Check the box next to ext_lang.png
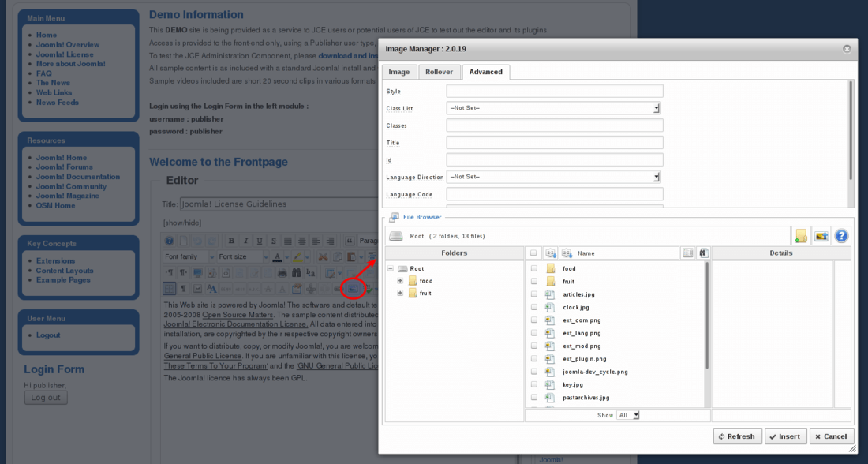Screen dimensions: 868x464 tap(533, 333)
